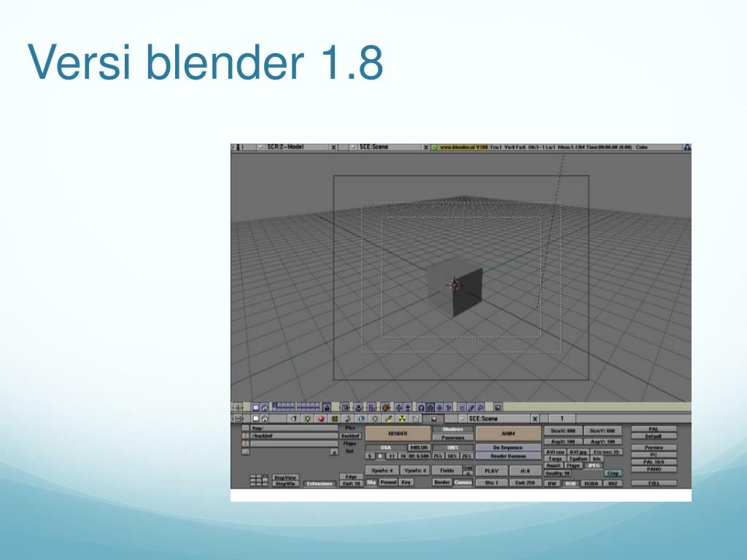Image resolution: width=747 pixels, height=560 pixels.
Task: Click the SCR:2-Model screen name field
Action: pos(298,147)
